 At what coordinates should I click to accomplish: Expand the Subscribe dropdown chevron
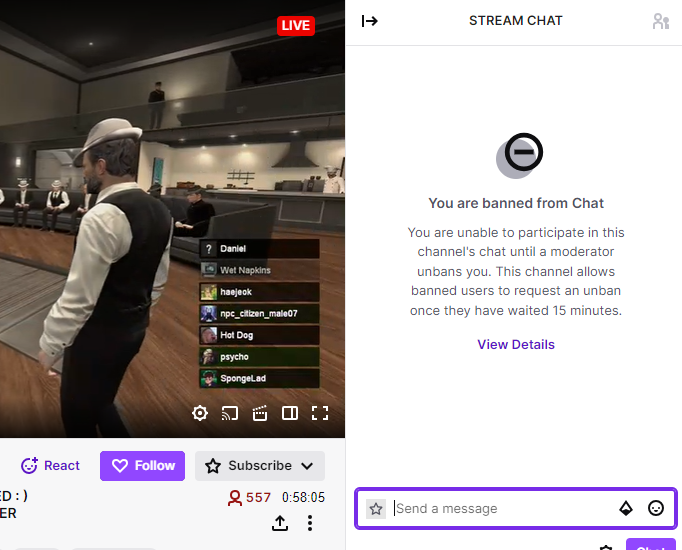tap(307, 466)
